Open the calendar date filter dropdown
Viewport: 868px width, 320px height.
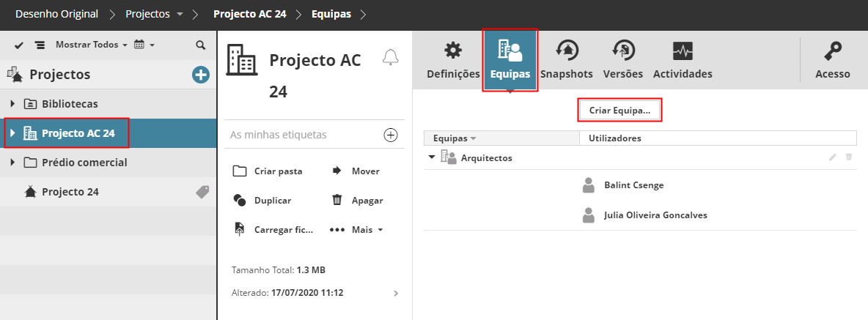[x=144, y=45]
